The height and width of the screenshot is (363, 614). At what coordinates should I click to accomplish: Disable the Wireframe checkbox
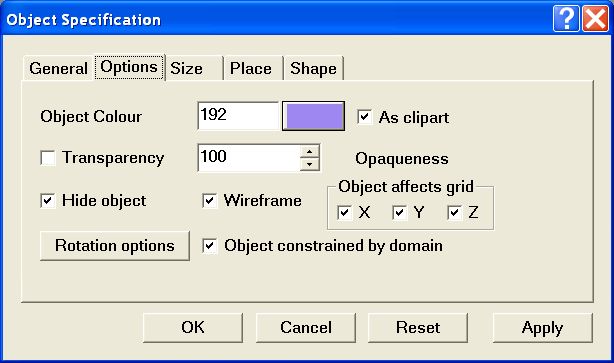pyautogui.click(x=209, y=201)
